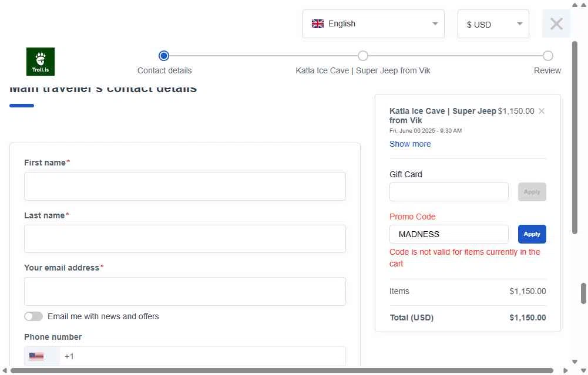Click the page scrollbar down arrow
The width and height of the screenshot is (588, 375).
click(x=583, y=370)
